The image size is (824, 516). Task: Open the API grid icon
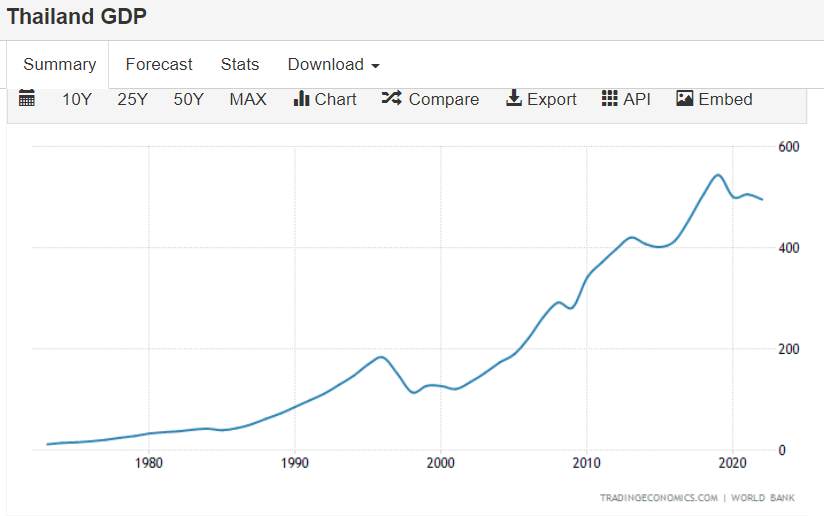tap(609, 98)
